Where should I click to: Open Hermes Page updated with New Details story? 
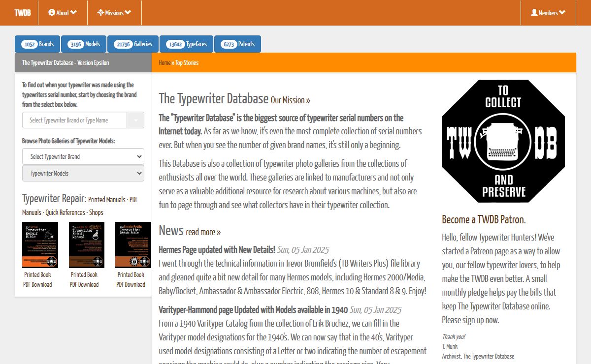click(x=217, y=250)
